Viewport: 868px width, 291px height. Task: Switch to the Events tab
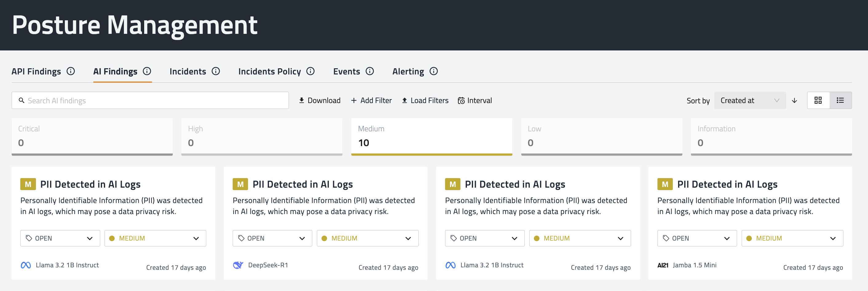coord(346,71)
